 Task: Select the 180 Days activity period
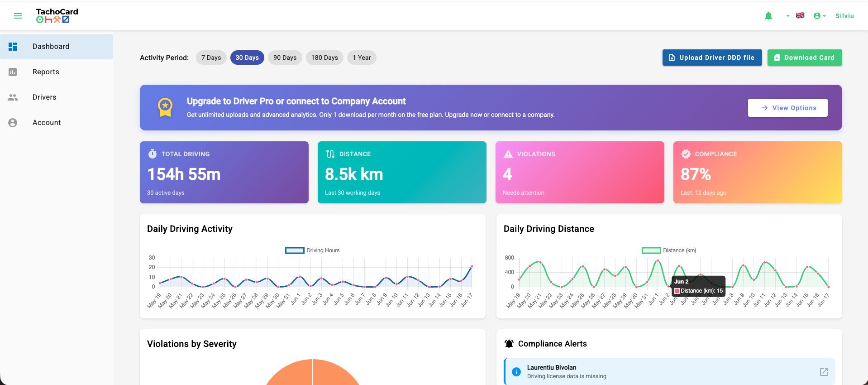[324, 58]
